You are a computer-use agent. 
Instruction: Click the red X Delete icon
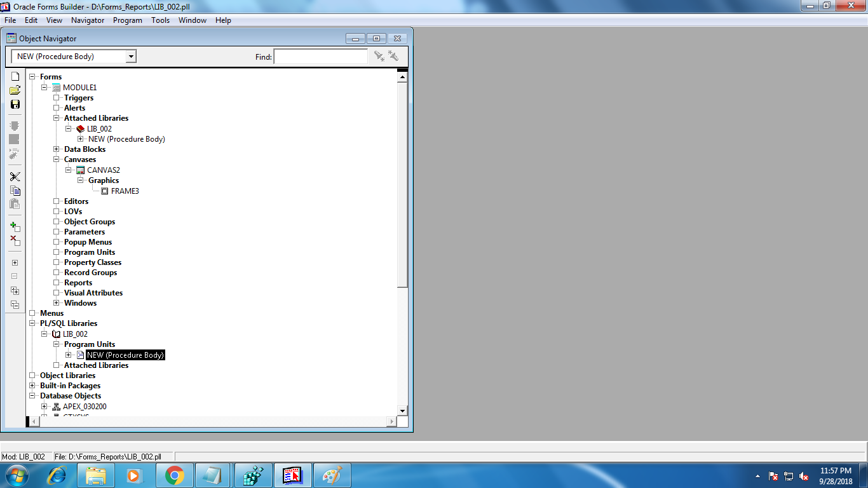coord(15,240)
